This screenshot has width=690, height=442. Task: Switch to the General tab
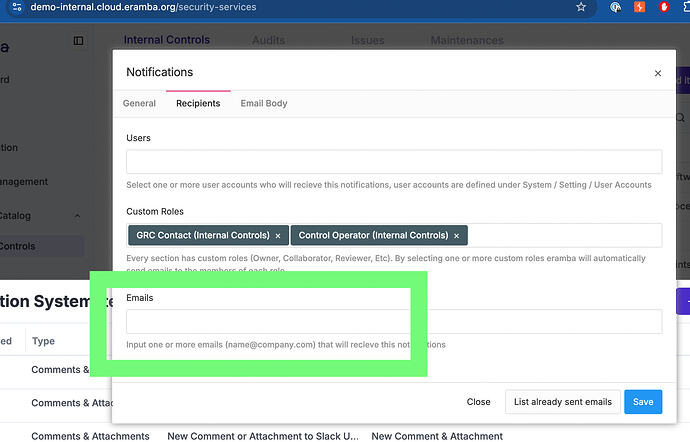coord(139,103)
